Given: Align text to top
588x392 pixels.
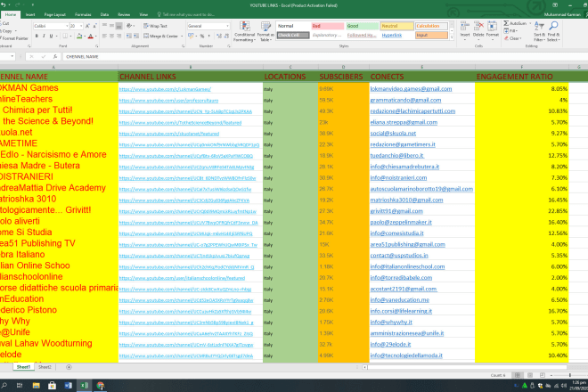Looking at the screenshot, I should click(x=104, y=26).
